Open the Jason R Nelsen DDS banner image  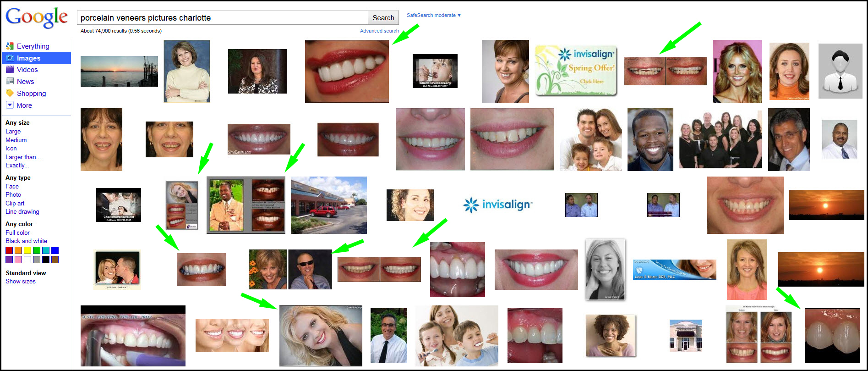[x=675, y=270]
